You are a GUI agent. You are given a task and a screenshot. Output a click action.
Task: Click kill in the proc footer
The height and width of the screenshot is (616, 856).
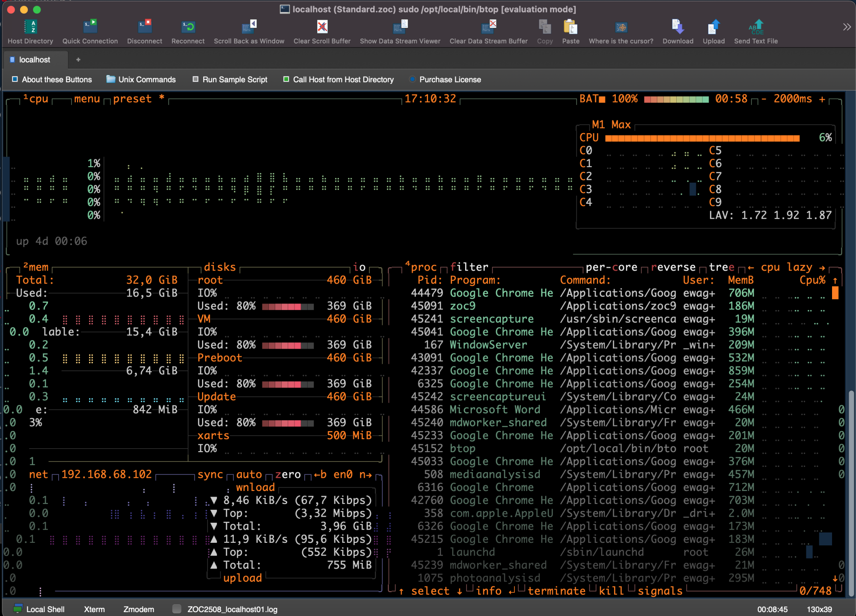point(612,591)
